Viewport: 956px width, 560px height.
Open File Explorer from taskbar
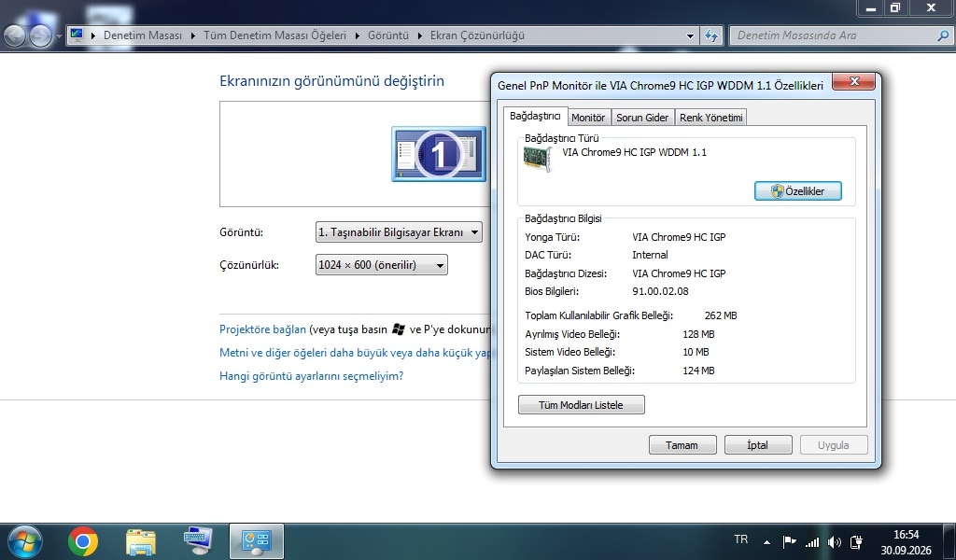[x=141, y=541]
